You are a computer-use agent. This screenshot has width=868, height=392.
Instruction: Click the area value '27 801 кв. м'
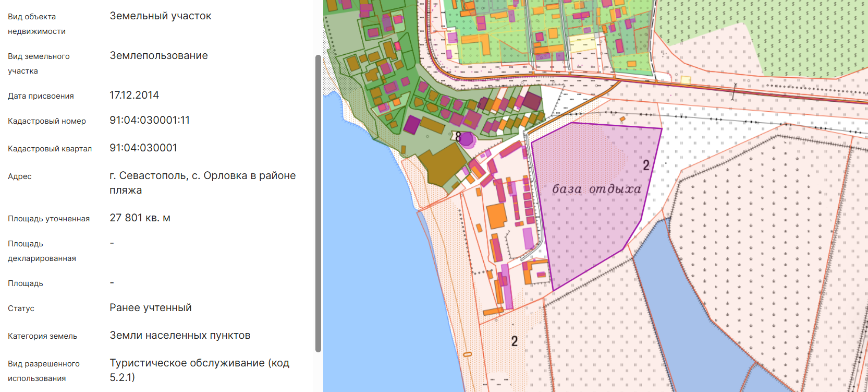point(140,218)
